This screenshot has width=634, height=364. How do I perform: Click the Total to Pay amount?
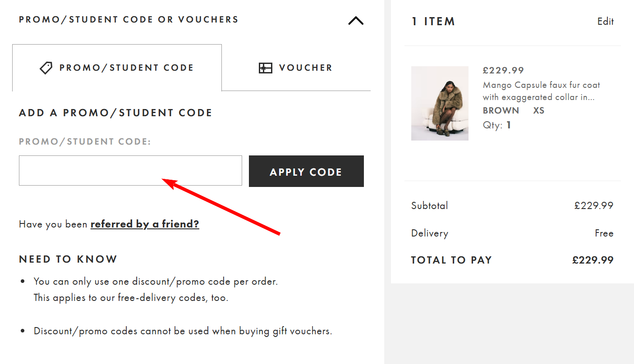pos(593,260)
